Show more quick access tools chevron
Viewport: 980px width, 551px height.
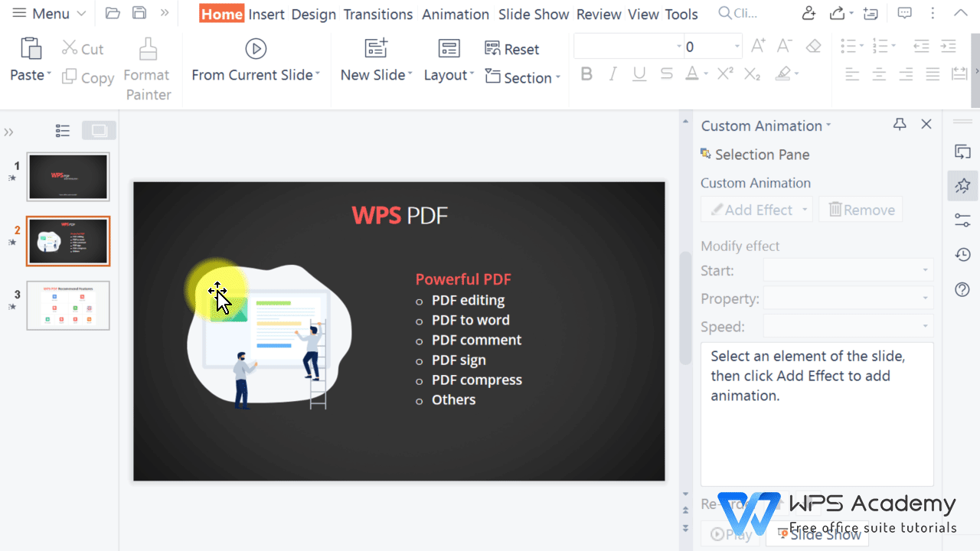[x=165, y=13]
